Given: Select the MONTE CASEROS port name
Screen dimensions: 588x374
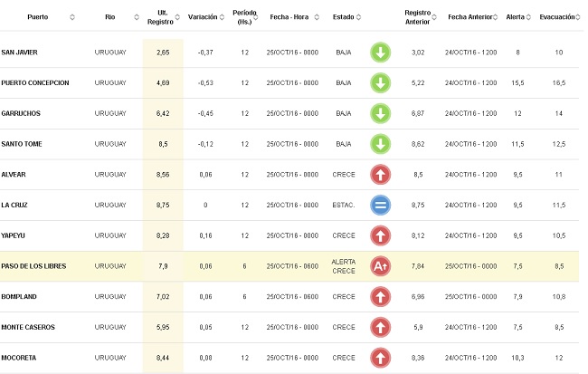Looking at the screenshot, I should pos(28,327).
